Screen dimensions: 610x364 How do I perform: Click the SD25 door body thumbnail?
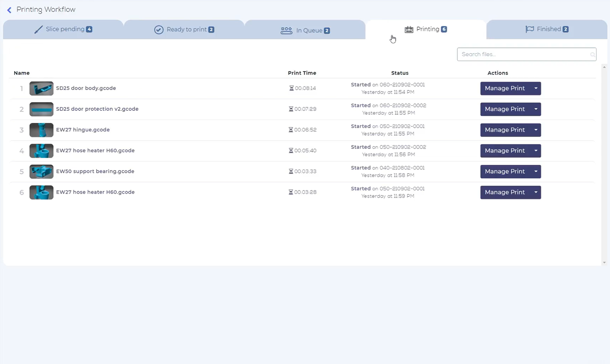[x=41, y=88]
